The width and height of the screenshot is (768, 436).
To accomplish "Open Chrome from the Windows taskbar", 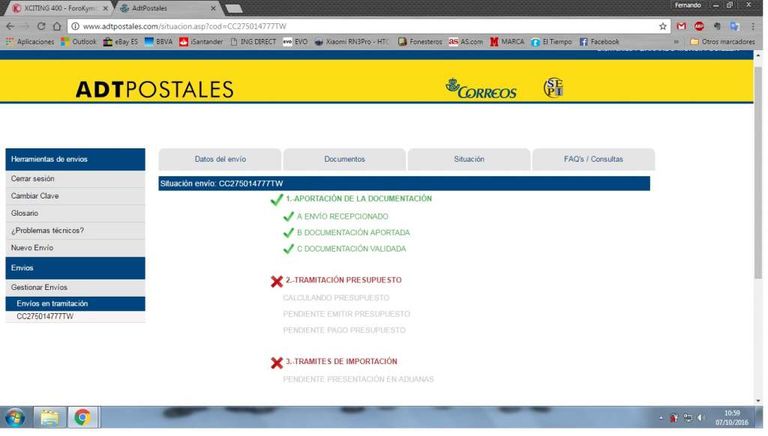I will tap(82, 417).
